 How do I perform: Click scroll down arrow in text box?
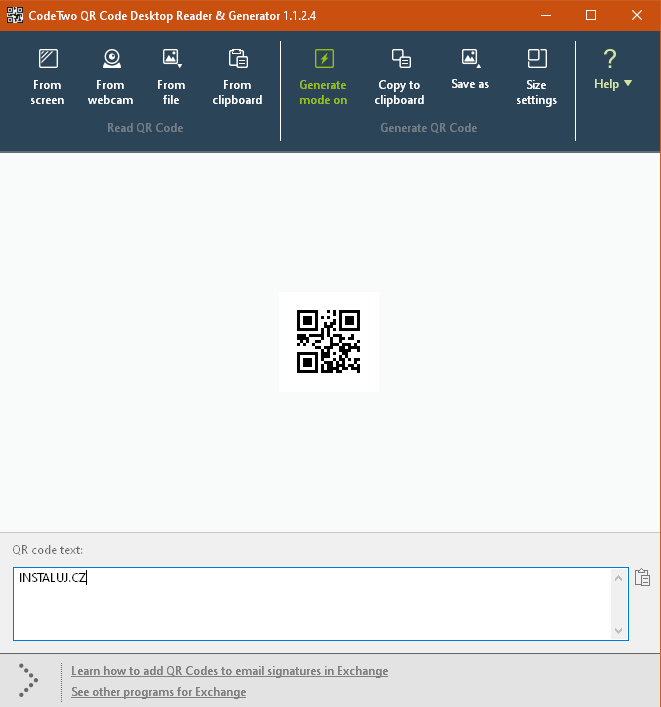[x=618, y=630]
